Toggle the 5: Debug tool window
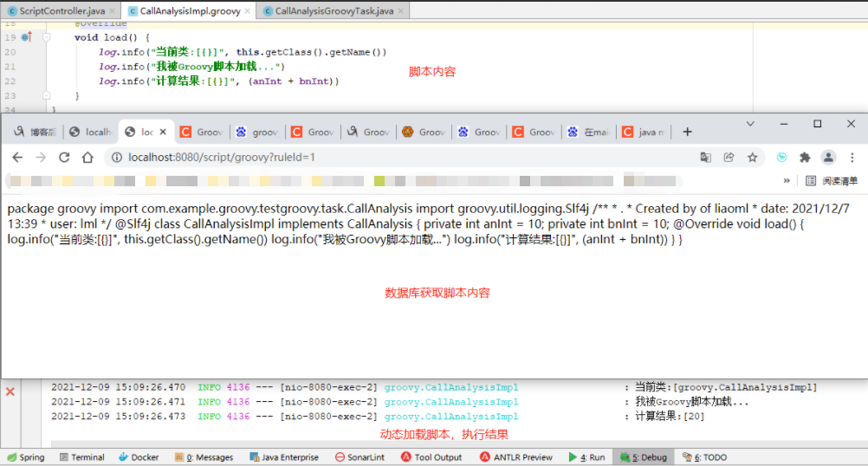This screenshot has width=868, height=466. pyautogui.click(x=644, y=457)
